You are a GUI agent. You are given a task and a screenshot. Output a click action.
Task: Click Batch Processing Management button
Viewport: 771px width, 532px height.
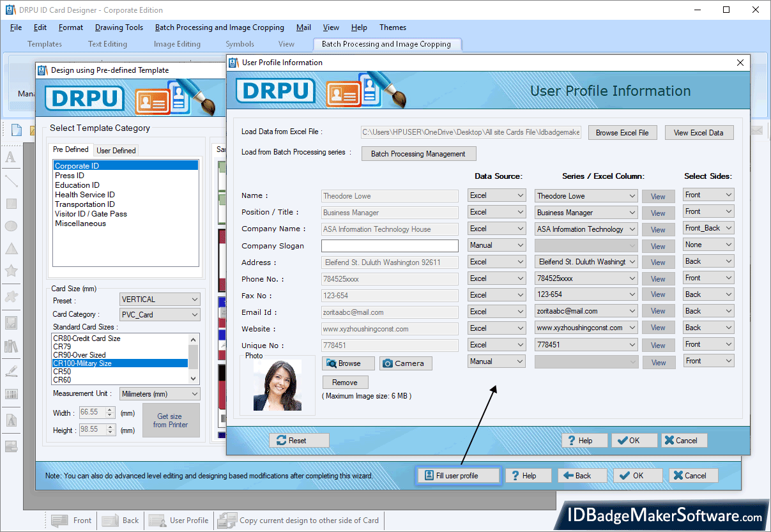(418, 153)
